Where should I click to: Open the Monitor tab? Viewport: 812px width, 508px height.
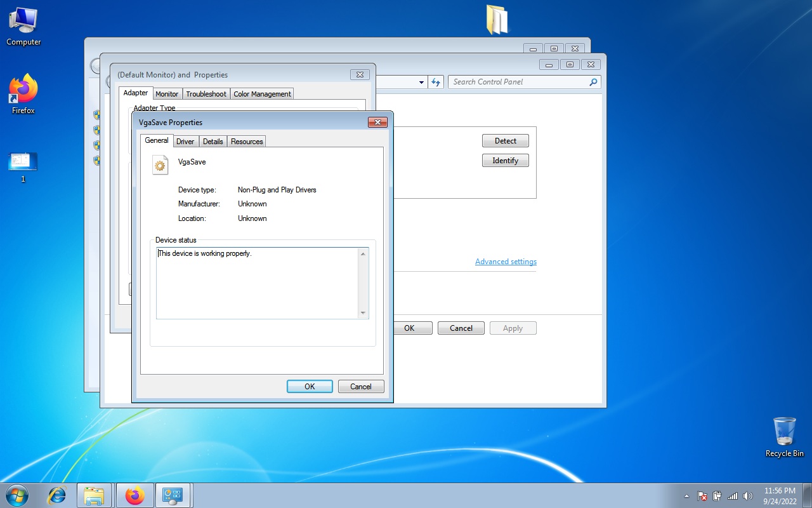[167, 94]
